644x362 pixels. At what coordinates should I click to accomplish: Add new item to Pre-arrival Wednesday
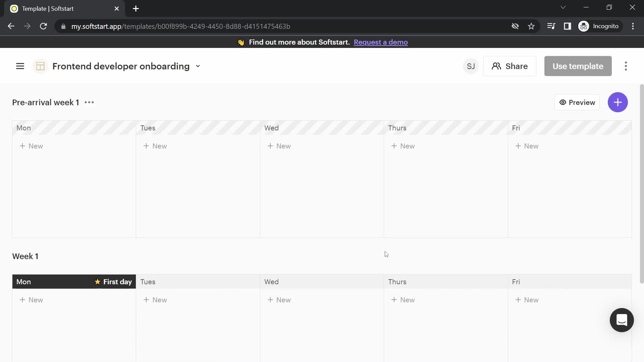(279, 146)
